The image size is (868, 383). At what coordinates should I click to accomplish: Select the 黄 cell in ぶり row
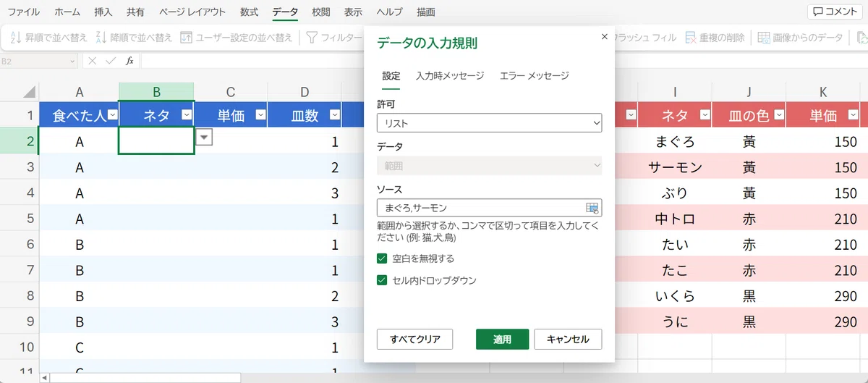[749, 193]
